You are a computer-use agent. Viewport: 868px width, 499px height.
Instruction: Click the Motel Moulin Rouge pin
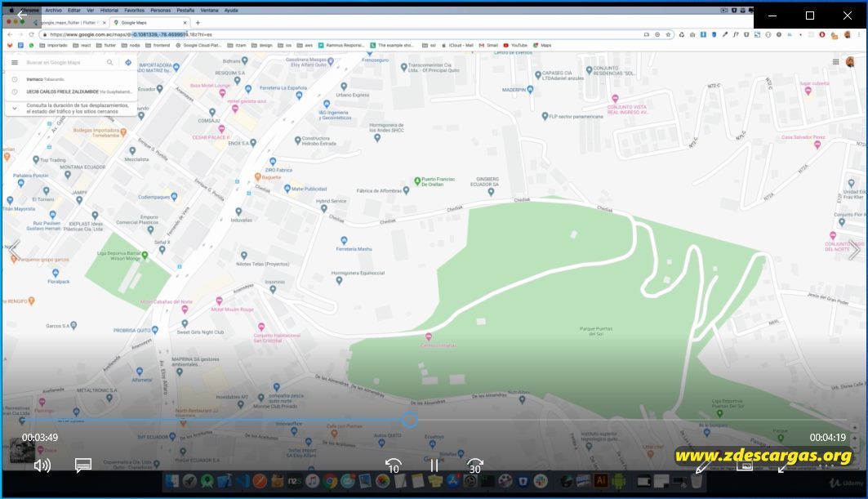click(219, 301)
